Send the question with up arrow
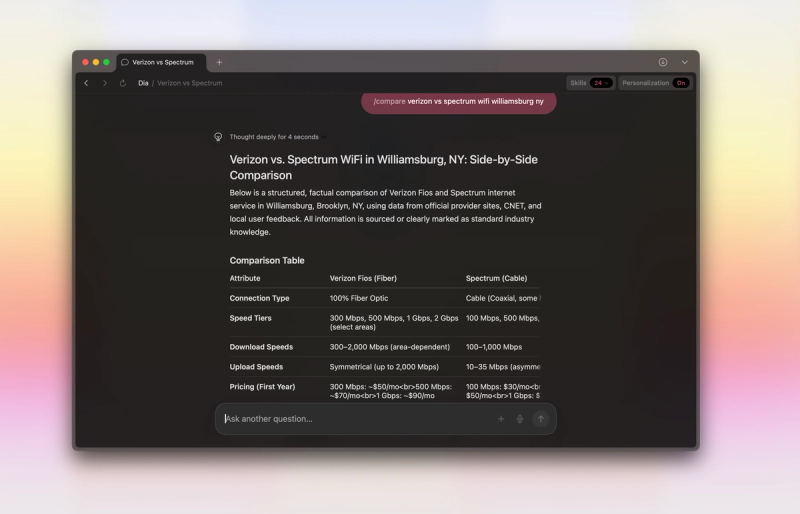This screenshot has height=514, width=800. tap(541, 419)
